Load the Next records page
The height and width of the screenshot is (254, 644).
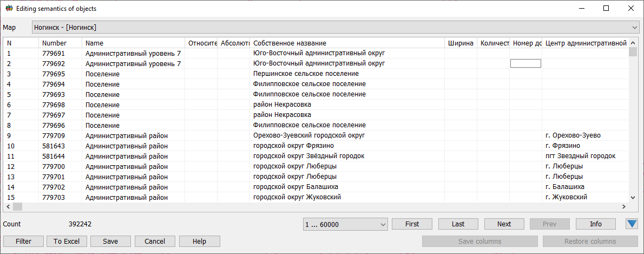pos(504,224)
